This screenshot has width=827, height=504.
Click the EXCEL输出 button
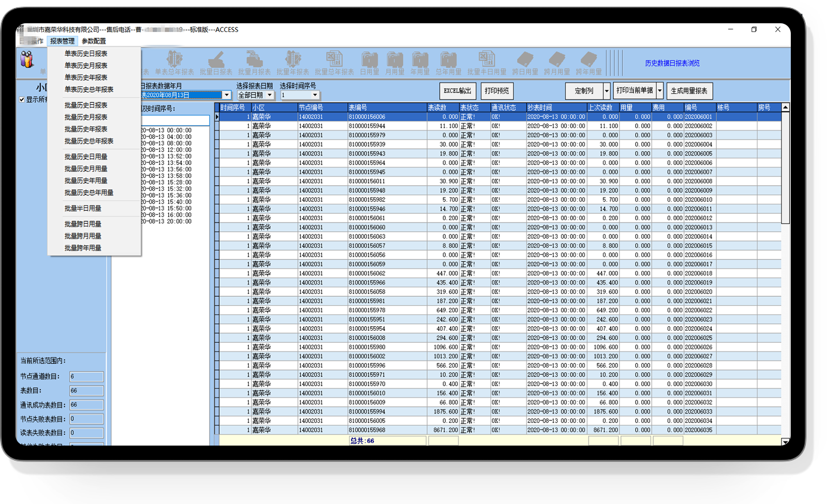pos(458,91)
